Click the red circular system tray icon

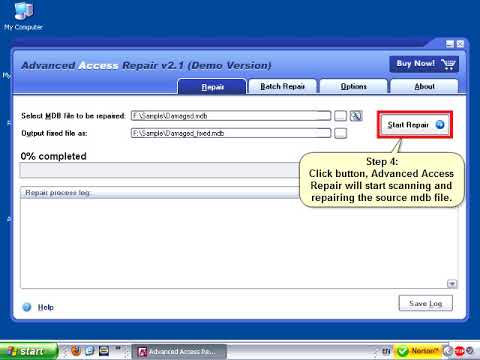[459, 351]
